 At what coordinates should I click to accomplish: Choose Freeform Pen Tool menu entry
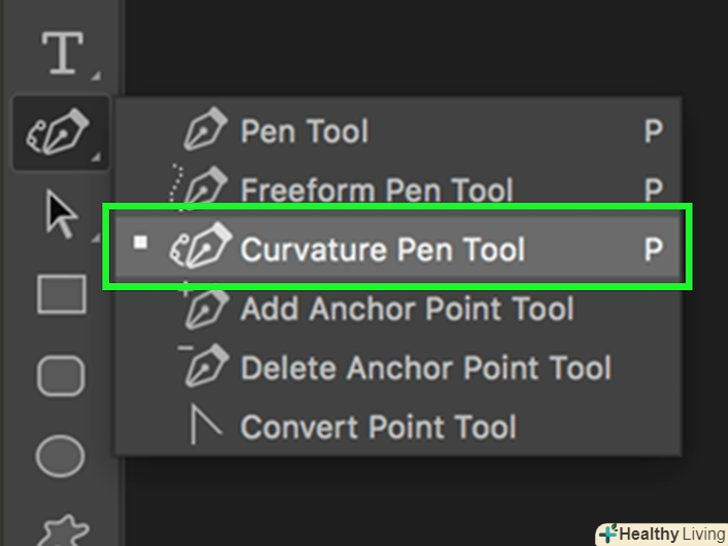click(x=376, y=190)
